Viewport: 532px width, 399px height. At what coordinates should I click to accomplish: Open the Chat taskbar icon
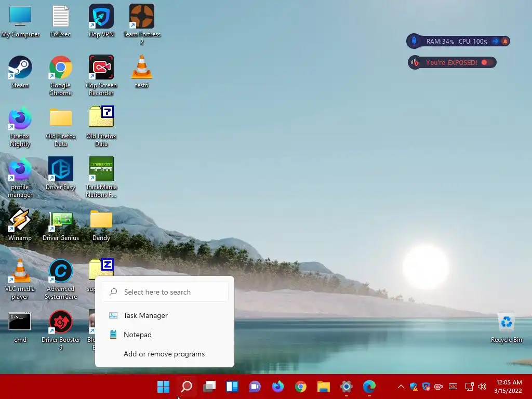point(255,387)
